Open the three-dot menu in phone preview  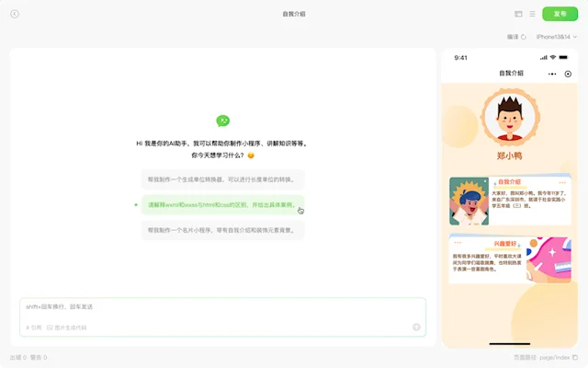(x=552, y=74)
